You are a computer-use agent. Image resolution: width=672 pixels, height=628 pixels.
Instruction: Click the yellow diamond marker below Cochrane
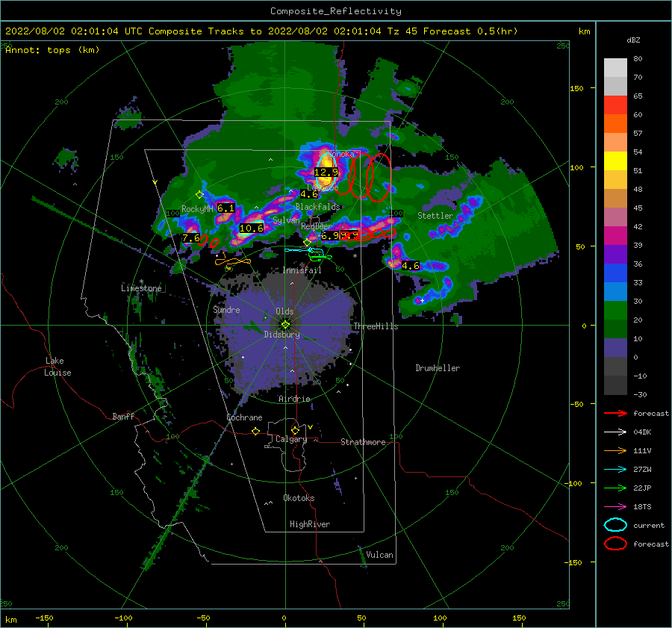click(256, 431)
